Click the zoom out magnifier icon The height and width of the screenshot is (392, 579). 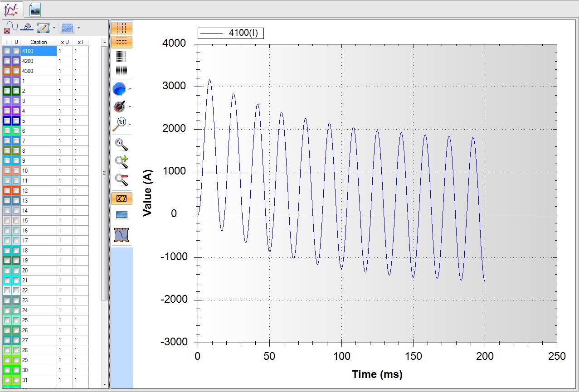point(122,180)
